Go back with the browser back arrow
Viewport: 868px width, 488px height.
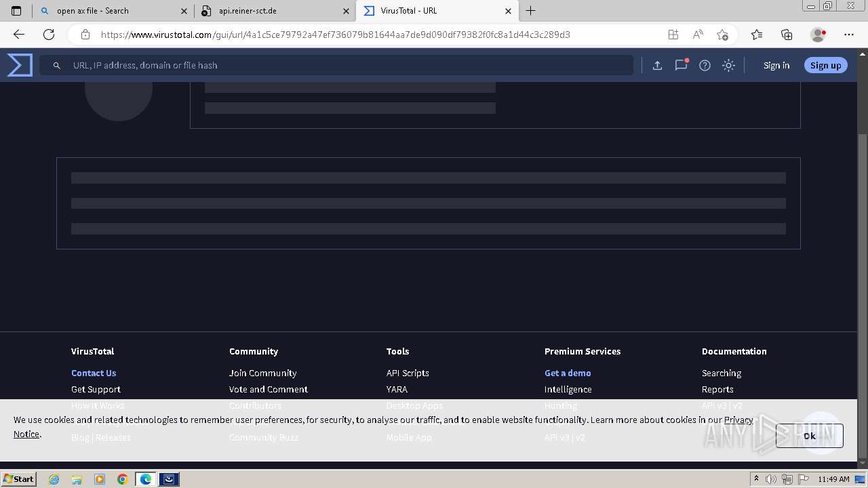18,35
